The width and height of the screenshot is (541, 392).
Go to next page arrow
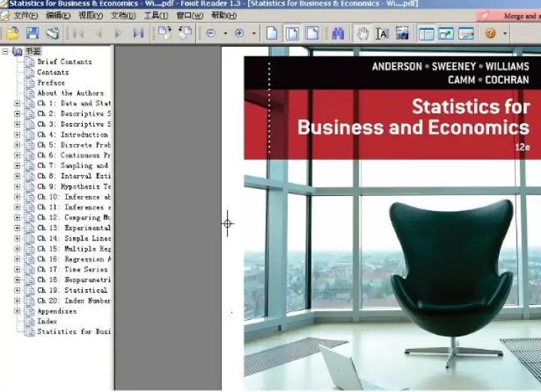(118, 34)
